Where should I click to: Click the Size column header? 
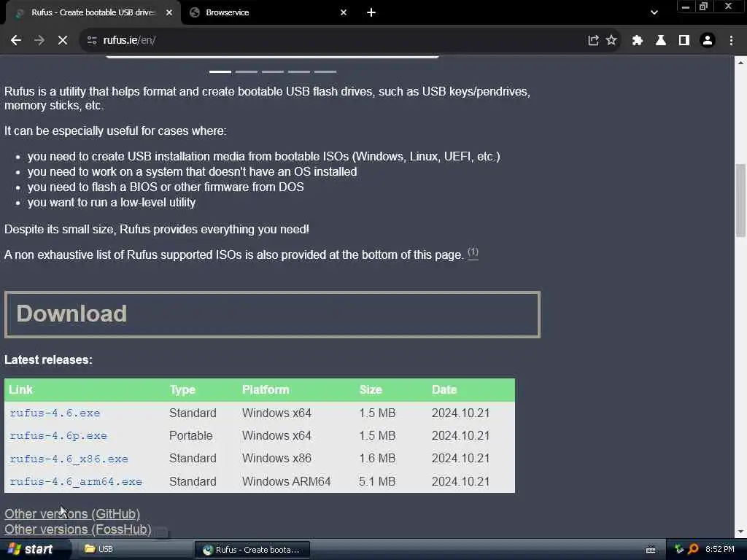coord(371,389)
